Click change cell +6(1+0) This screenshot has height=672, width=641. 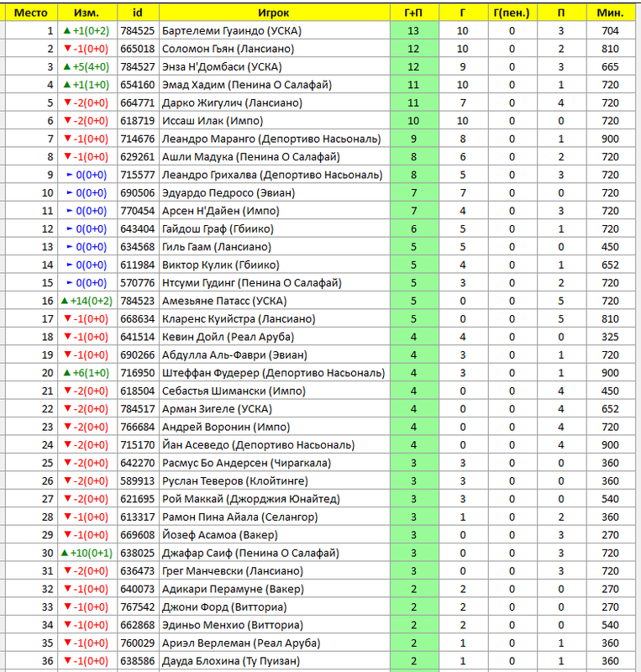coord(87,373)
